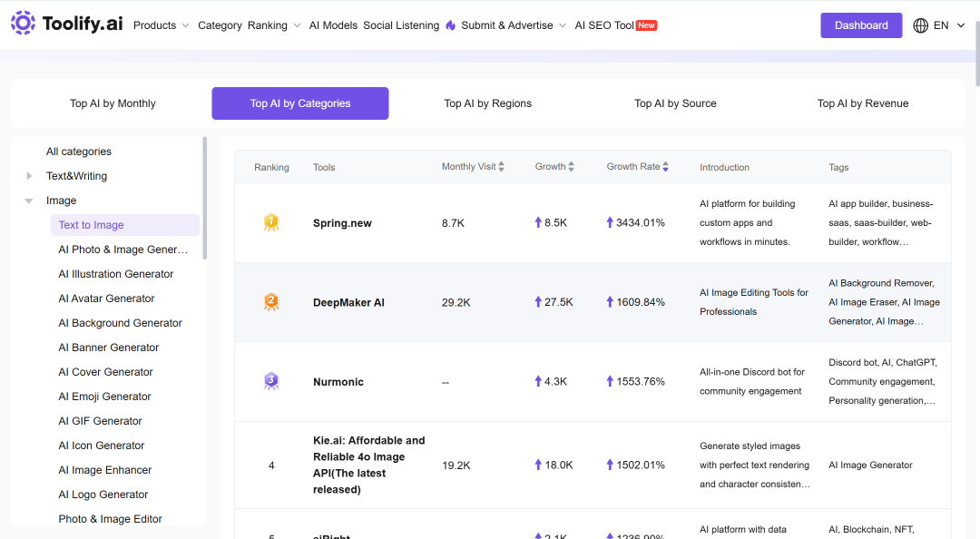
Task: Open AI SEO Tool nav item
Action: point(604,25)
